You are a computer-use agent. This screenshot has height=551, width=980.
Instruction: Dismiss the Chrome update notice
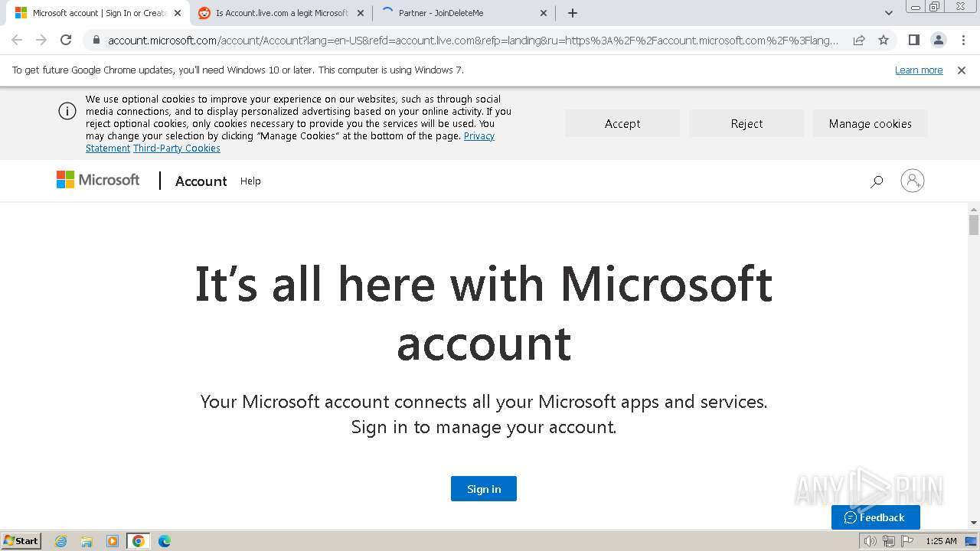(962, 70)
